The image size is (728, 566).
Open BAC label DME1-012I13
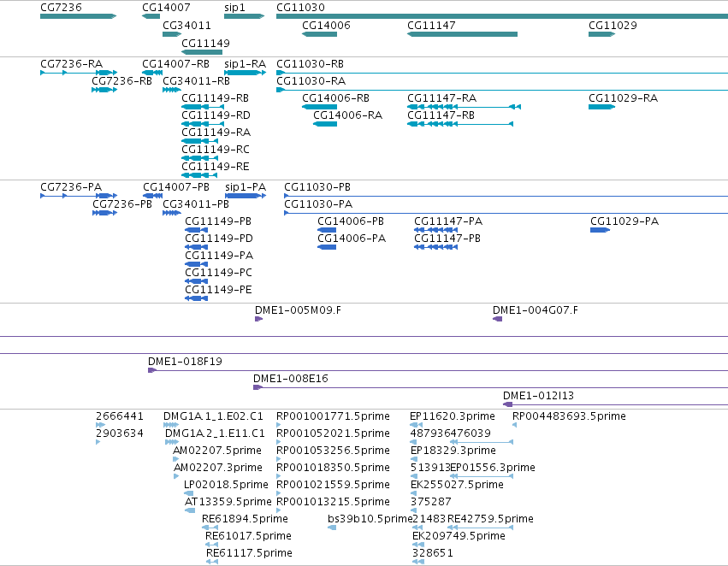(x=538, y=396)
